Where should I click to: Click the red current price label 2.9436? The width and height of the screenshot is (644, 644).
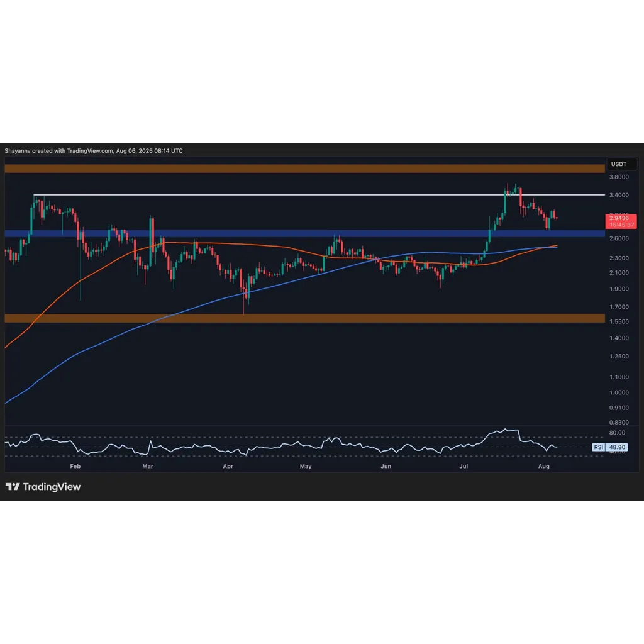621,221
